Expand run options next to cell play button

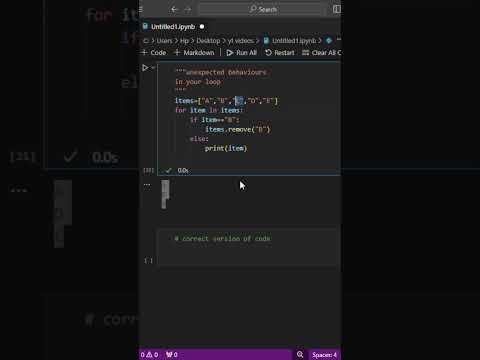(x=153, y=68)
